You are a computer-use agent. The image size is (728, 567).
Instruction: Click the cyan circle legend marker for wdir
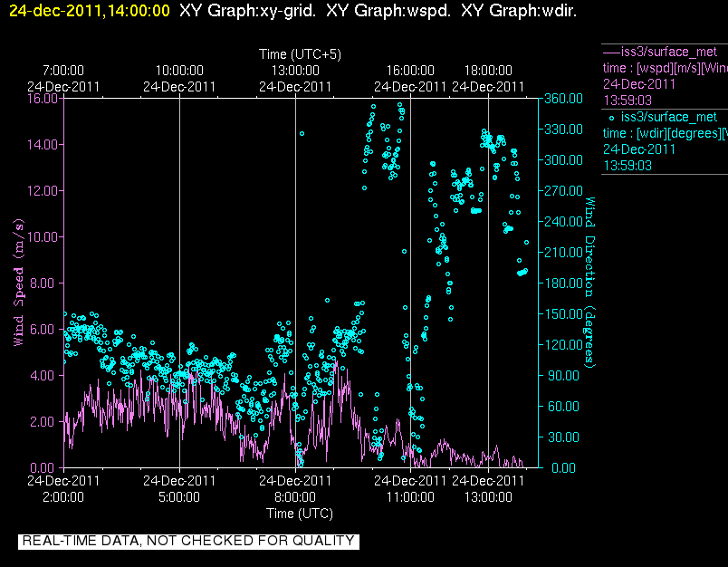pos(611,117)
